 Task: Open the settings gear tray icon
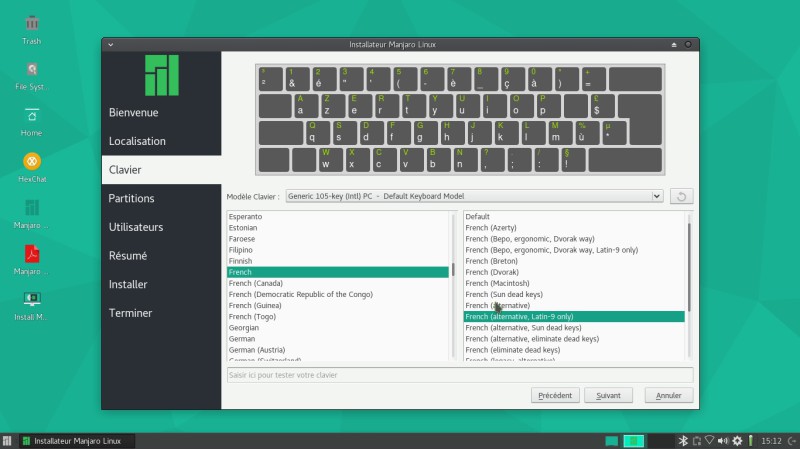(737, 441)
